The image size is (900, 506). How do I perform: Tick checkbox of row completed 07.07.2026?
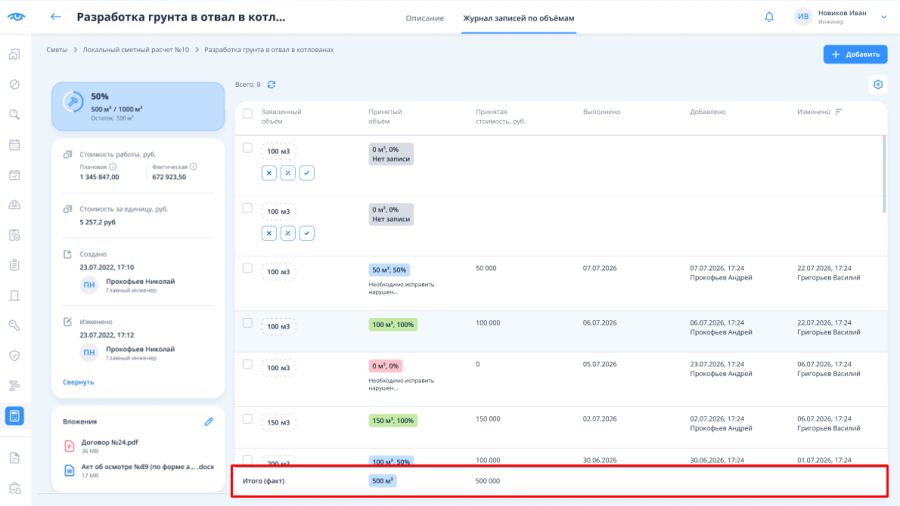click(247, 268)
